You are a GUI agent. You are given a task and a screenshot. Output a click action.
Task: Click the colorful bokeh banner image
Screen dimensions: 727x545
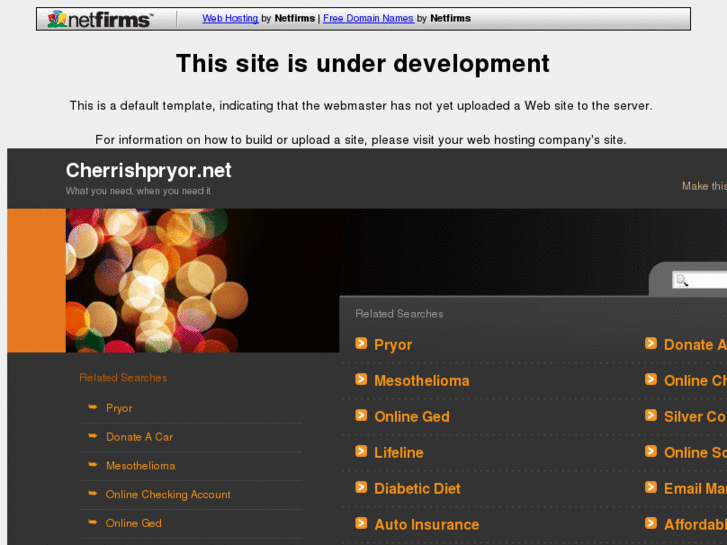click(x=202, y=280)
